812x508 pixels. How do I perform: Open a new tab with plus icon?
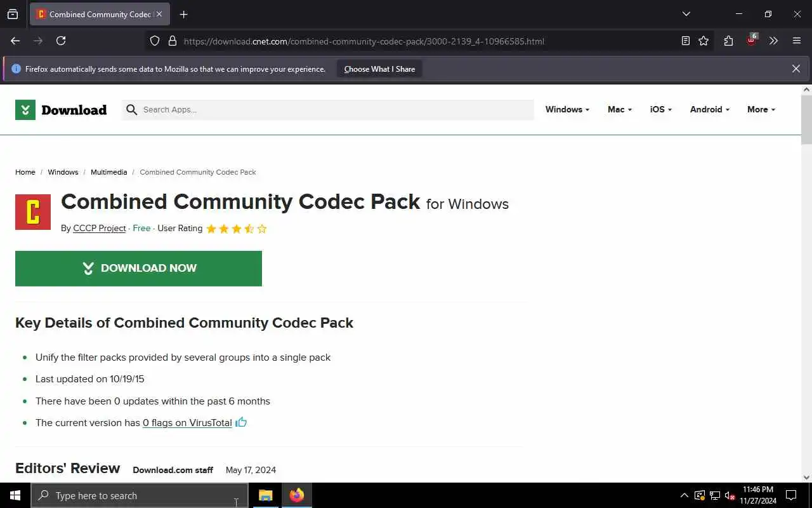pos(183,14)
